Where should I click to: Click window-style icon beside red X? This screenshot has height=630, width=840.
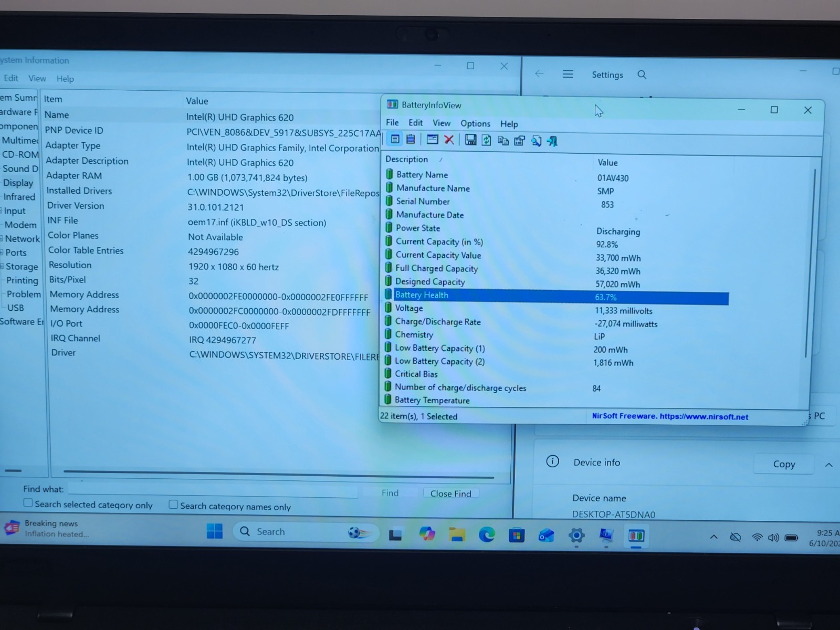(x=432, y=139)
